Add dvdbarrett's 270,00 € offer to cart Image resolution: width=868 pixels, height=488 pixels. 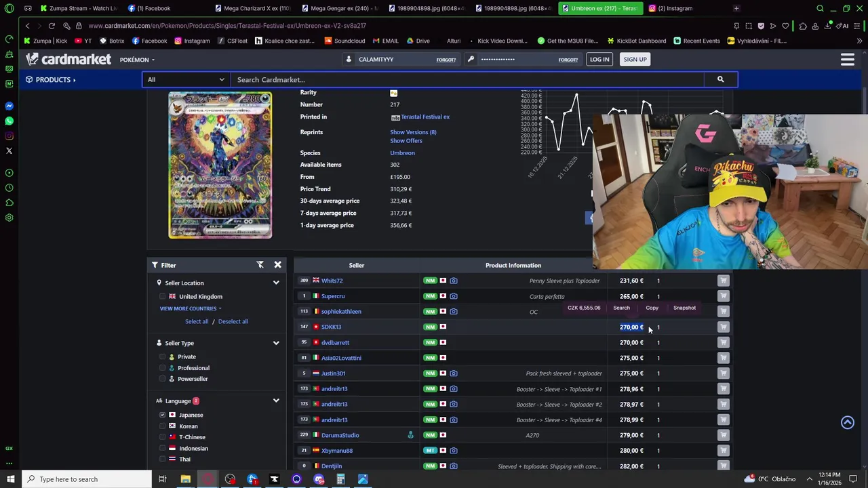pyautogui.click(x=723, y=342)
